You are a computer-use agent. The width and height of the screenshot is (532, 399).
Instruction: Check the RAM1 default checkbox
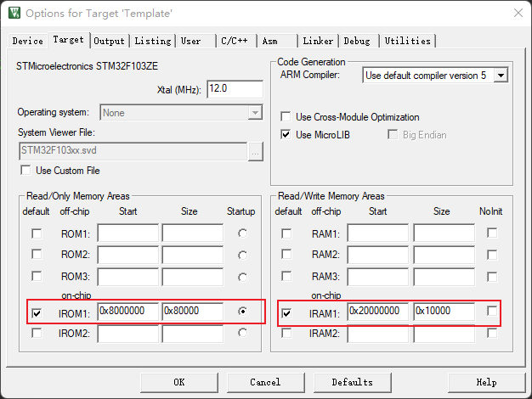(286, 233)
